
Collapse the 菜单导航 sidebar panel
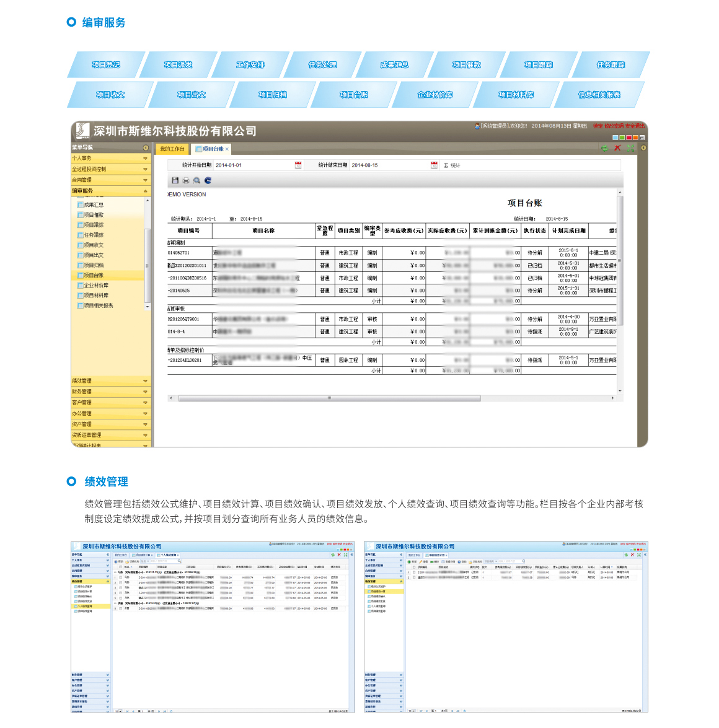click(x=146, y=148)
